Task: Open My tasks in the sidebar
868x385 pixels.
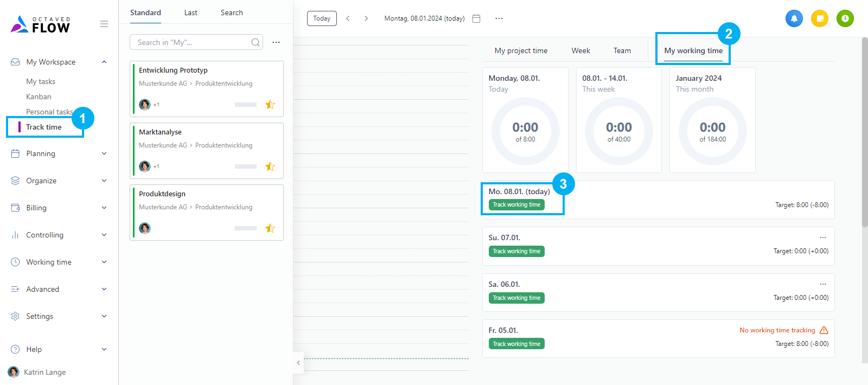Action: (x=41, y=81)
